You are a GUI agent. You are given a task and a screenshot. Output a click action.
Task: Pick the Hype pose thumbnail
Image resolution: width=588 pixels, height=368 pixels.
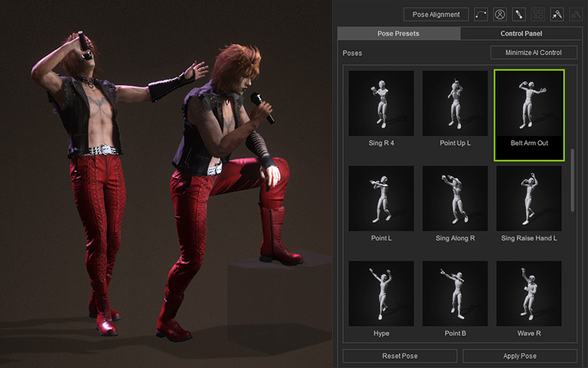(381, 294)
